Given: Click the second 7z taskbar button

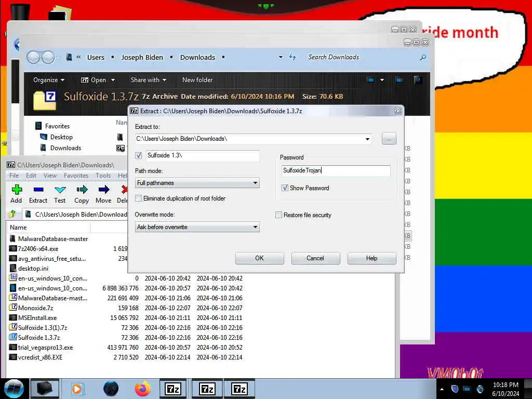Looking at the screenshot, I should click(207, 389).
